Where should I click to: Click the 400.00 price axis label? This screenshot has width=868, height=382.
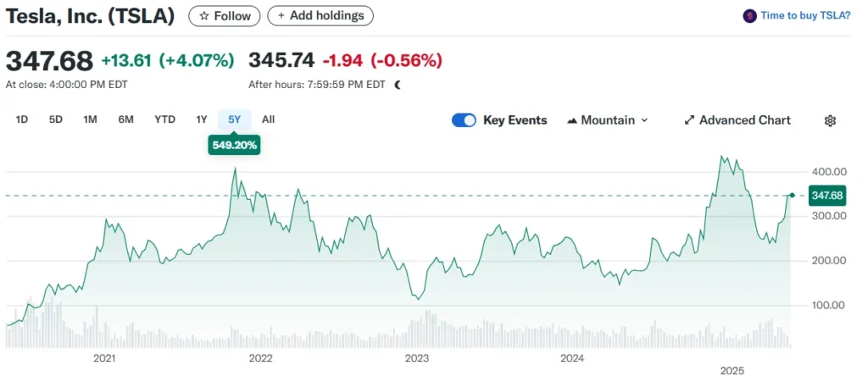click(x=827, y=172)
